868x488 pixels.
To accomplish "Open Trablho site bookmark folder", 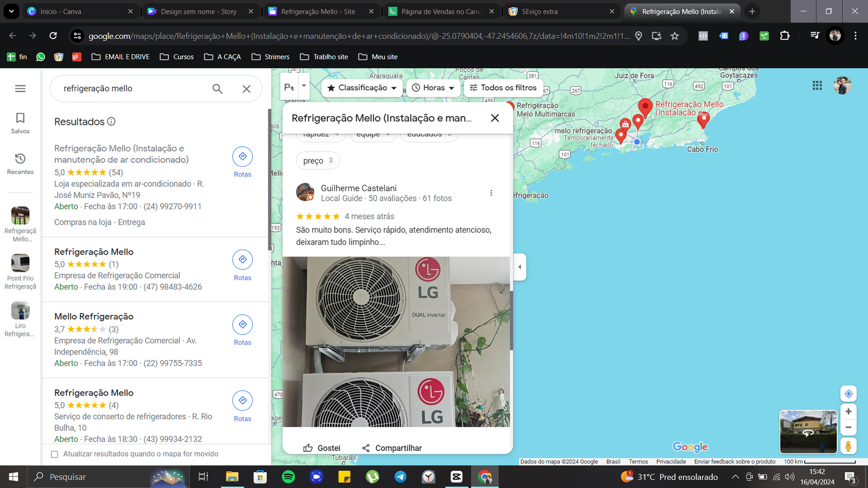I will pyautogui.click(x=324, y=57).
